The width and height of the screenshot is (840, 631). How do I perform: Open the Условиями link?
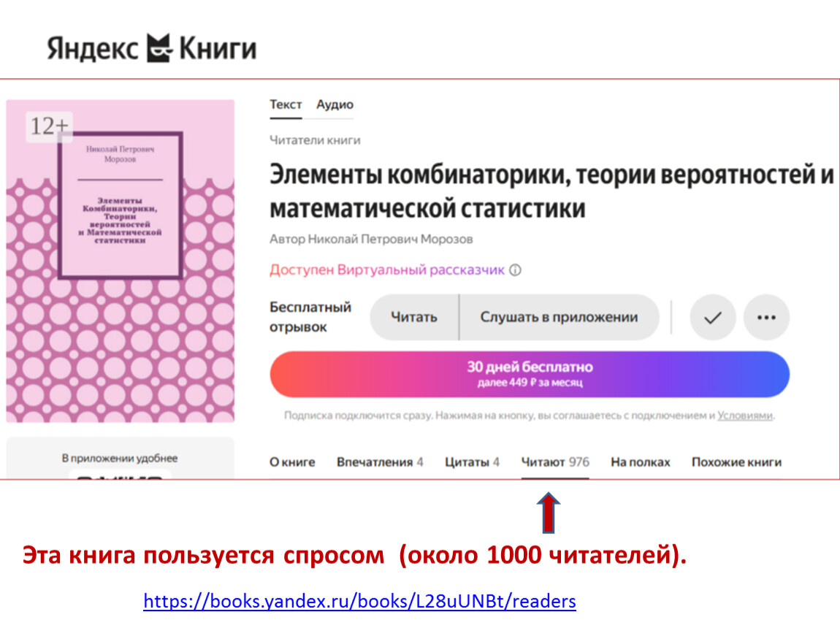tap(744, 415)
